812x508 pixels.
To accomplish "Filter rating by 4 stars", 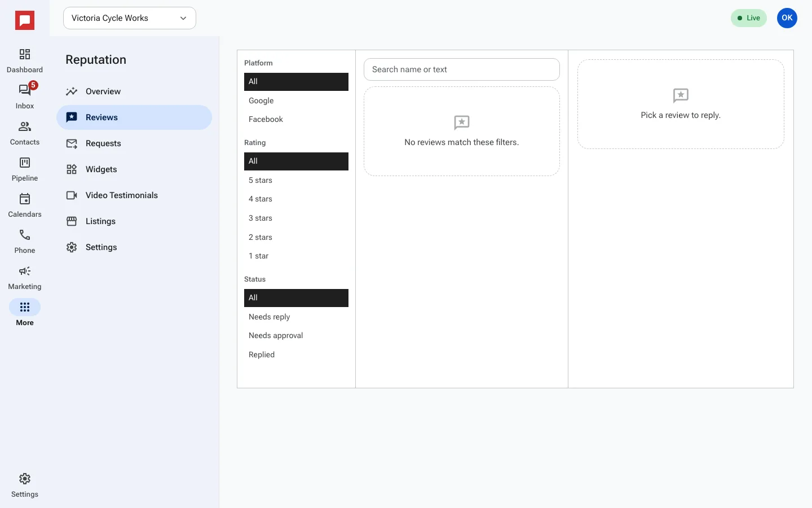I will 296,199.
